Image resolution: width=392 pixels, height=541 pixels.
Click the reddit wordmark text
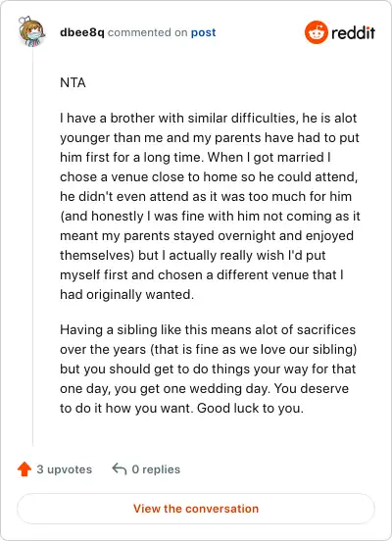coord(353,32)
